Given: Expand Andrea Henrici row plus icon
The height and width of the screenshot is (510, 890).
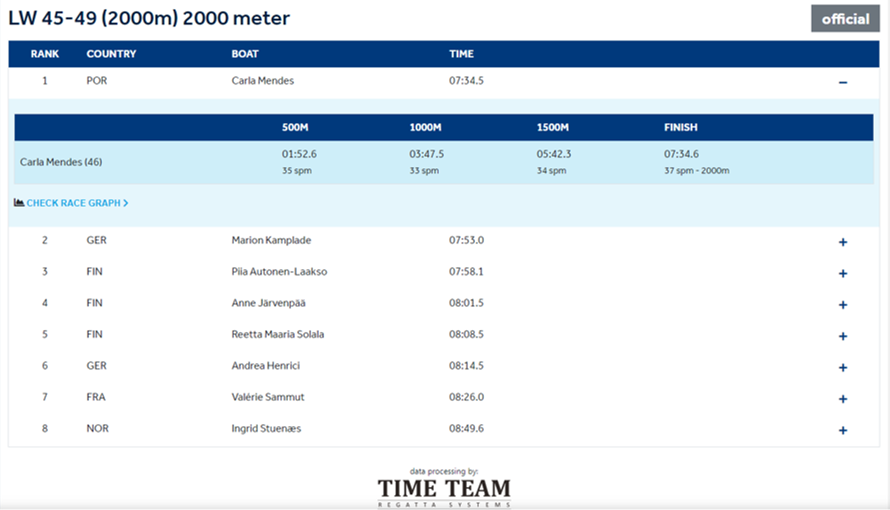Looking at the screenshot, I should [842, 367].
